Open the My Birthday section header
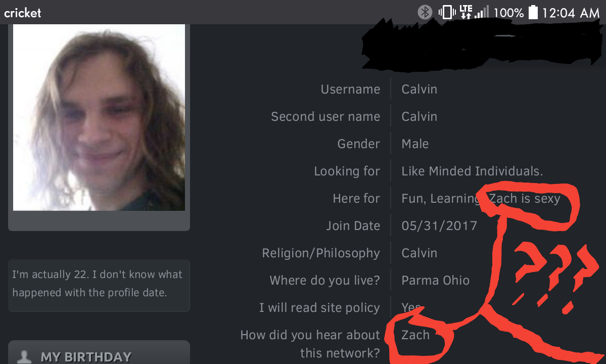The height and width of the screenshot is (364, 606). tap(99, 352)
